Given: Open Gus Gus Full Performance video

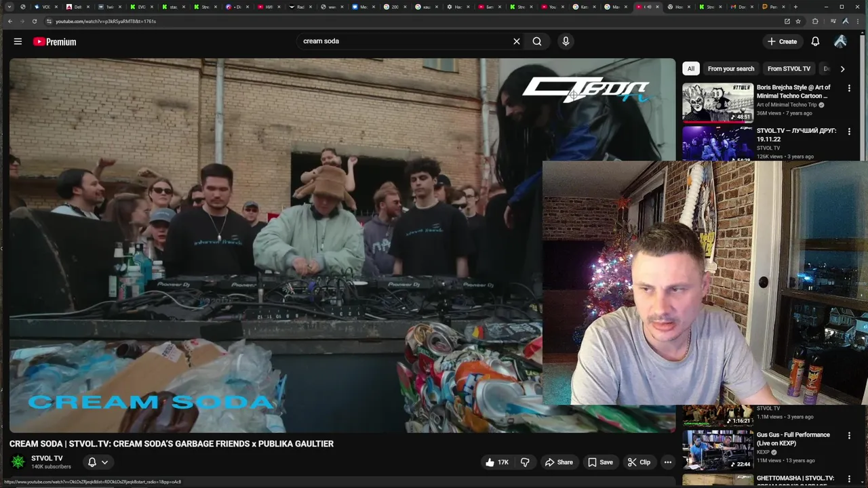Looking at the screenshot, I should coord(793,439).
